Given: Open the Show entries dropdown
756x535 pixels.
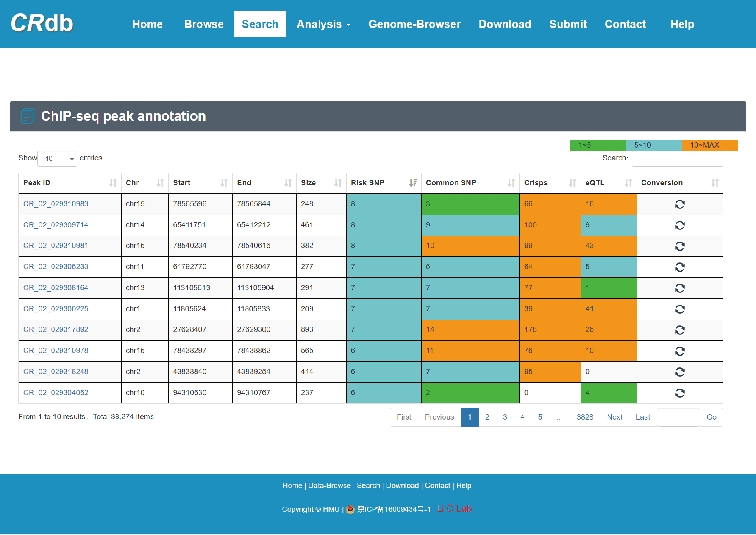Looking at the screenshot, I should coord(57,159).
